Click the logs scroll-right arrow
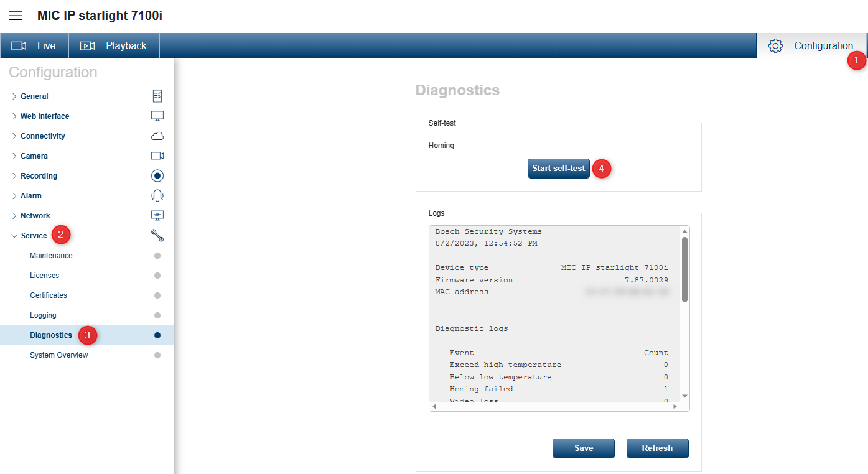The height and width of the screenshot is (474, 868). pos(676,406)
